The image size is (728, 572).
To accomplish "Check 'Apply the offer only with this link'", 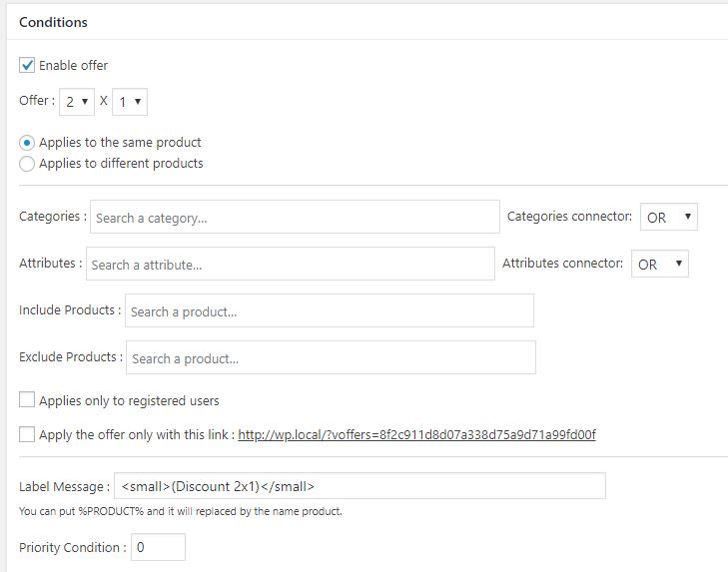I will 27,435.
